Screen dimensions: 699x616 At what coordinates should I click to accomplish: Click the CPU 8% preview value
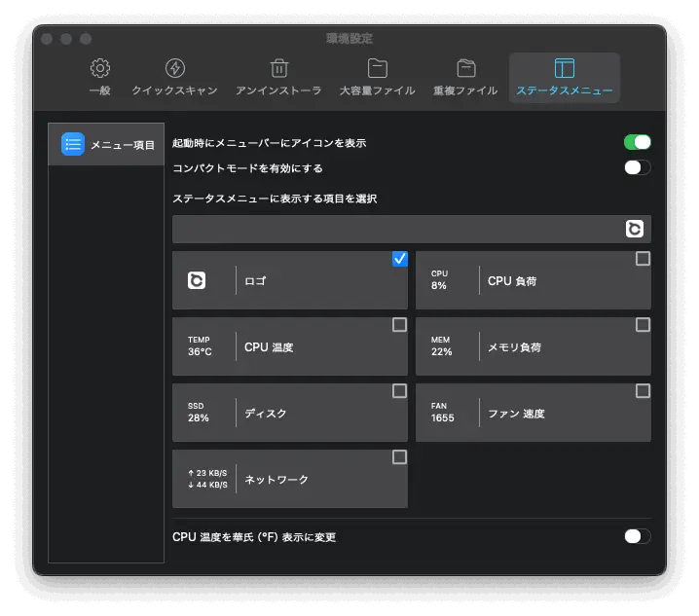coord(439,280)
